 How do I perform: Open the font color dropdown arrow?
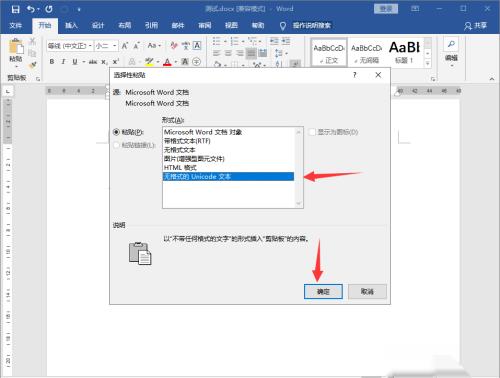tap(176, 62)
